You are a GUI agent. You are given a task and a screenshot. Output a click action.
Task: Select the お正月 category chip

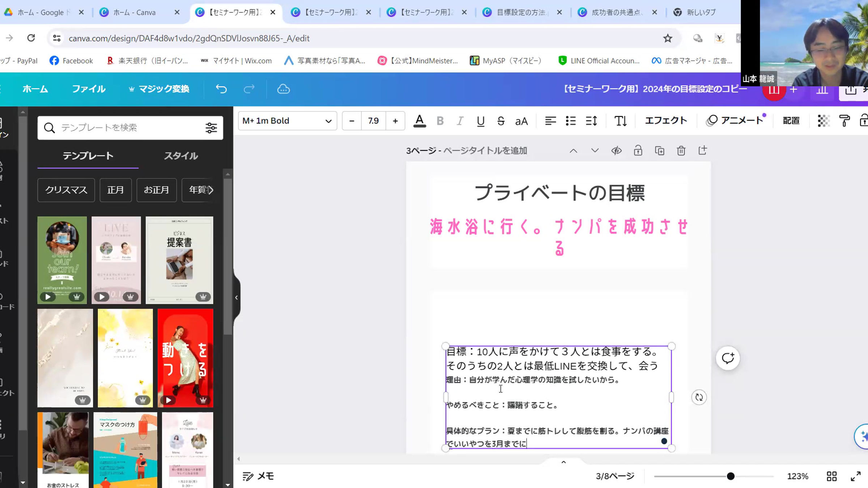157,190
